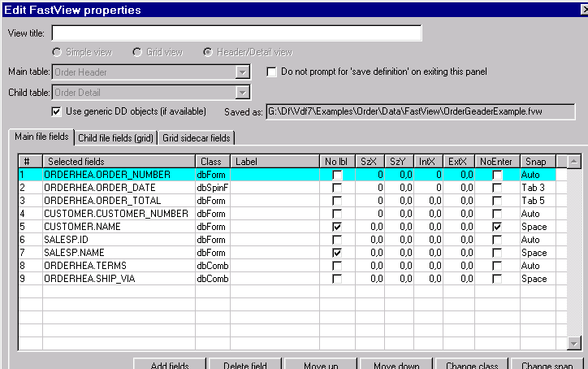Toggle NoEnter checkbox for ORDERHEA.ORDER_NUMBER
This screenshot has height=369, width=588.
(497, 175)
